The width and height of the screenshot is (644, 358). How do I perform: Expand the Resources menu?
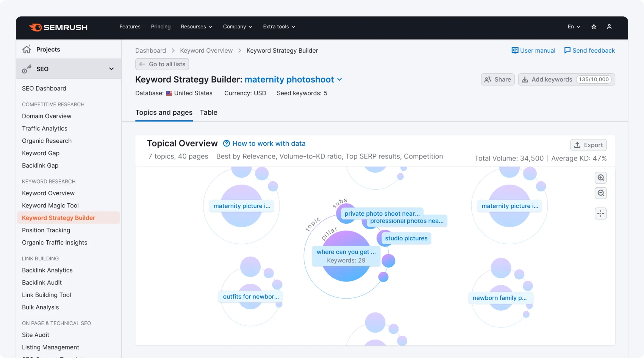196,26
